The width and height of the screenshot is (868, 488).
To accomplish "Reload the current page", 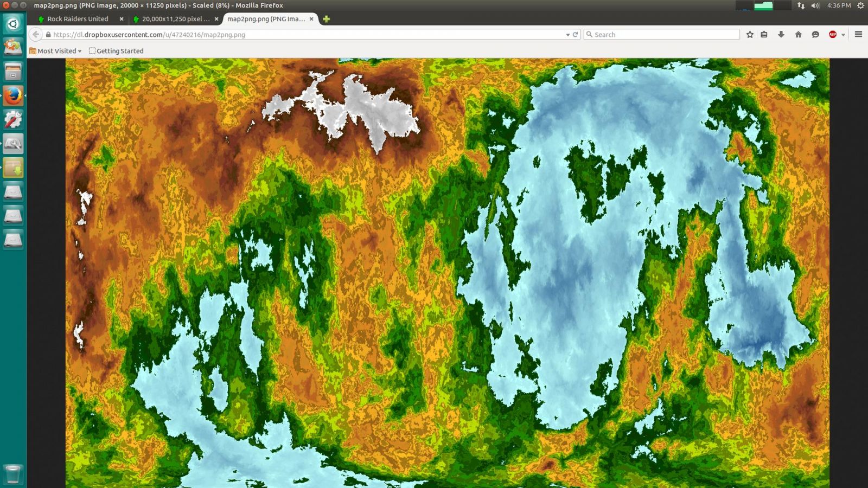I will point(576,34).
